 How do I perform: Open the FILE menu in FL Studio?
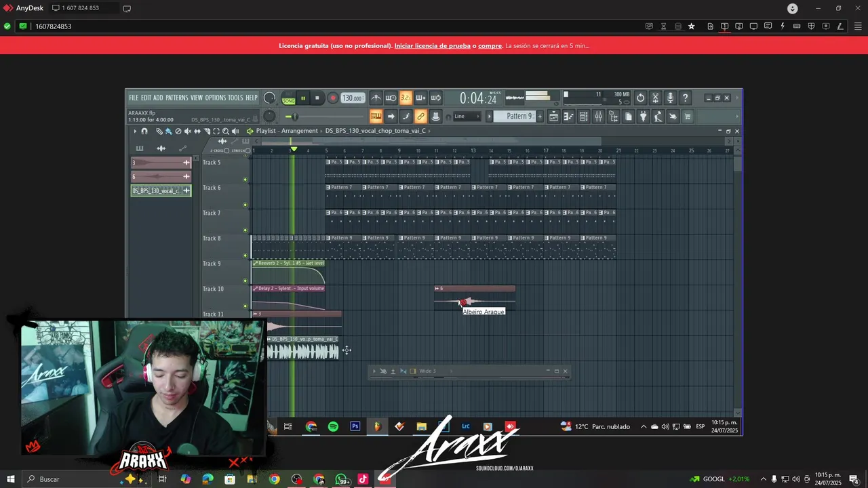coord(134,98)
